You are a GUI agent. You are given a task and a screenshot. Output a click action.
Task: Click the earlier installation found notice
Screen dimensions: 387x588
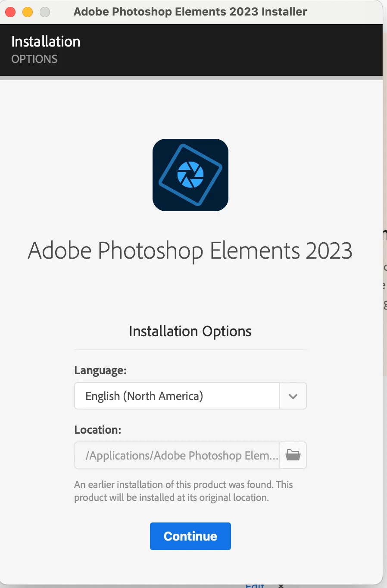184,491
